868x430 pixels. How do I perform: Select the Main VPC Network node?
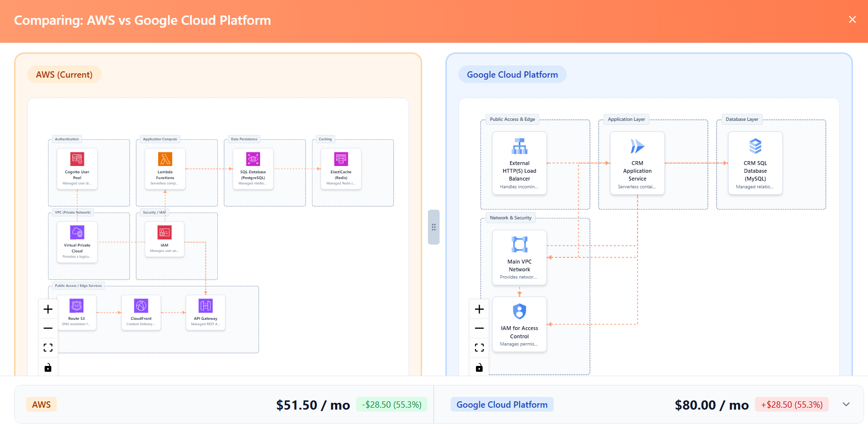[520, 257]
